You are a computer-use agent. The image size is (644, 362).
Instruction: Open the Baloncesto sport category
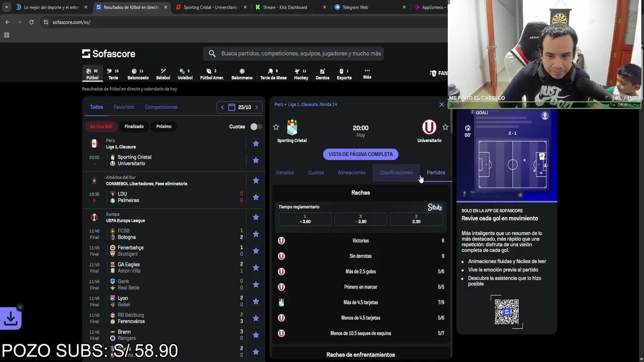pyautogui.click(x=138, y=74)
